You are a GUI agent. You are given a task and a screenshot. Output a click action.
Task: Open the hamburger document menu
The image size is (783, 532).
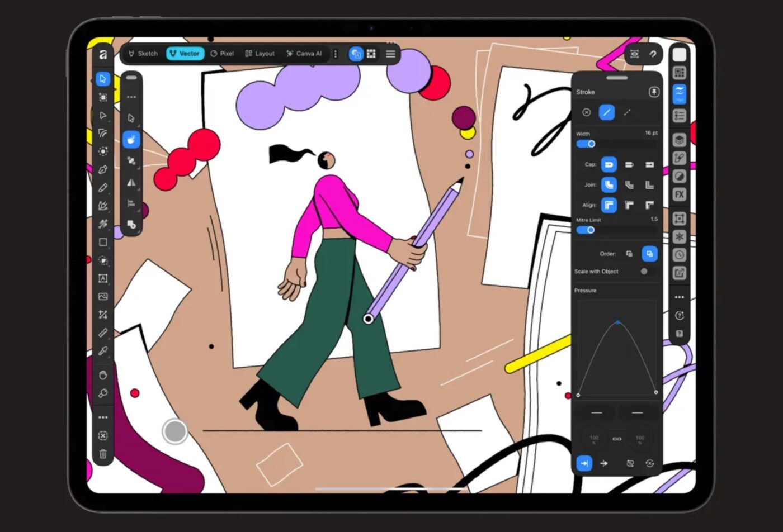tap(390, 54)
